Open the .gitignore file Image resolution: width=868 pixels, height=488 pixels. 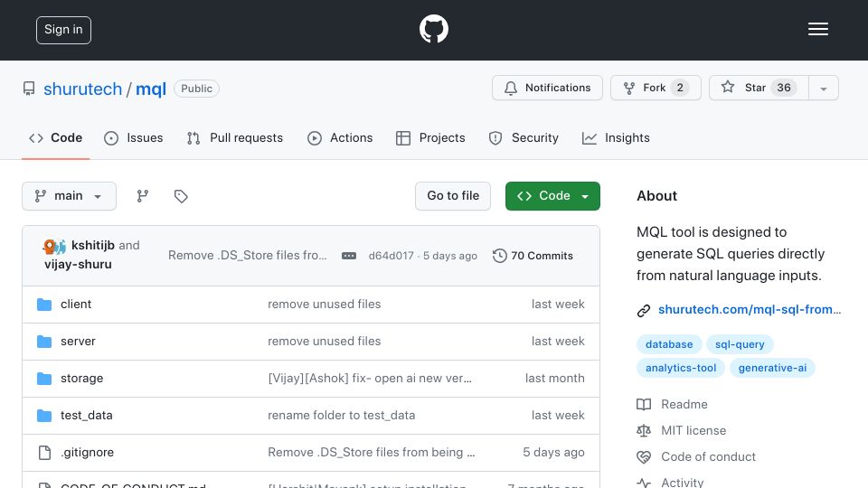pos(88,452)
